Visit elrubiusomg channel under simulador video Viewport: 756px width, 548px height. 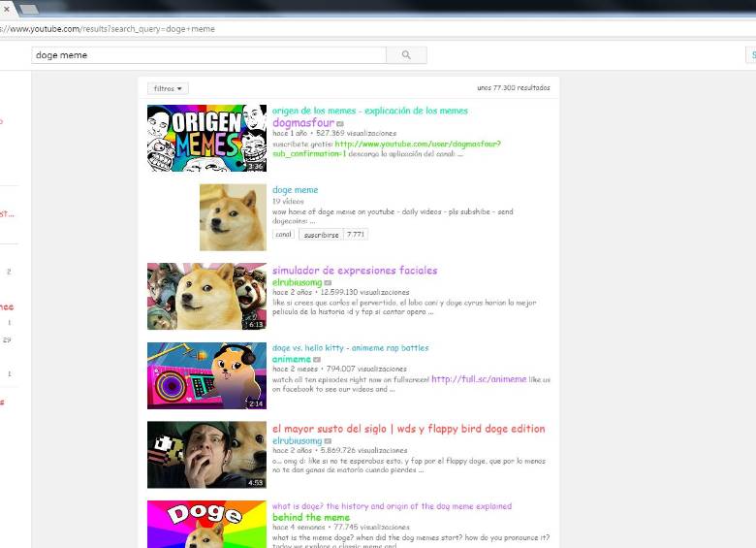pyautogui.click(x=297, y=282)
